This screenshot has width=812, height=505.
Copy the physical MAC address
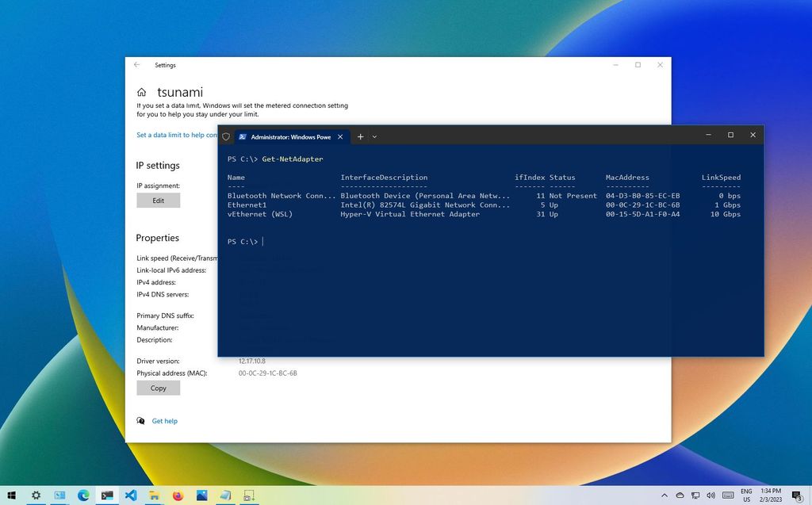[158, 388]
